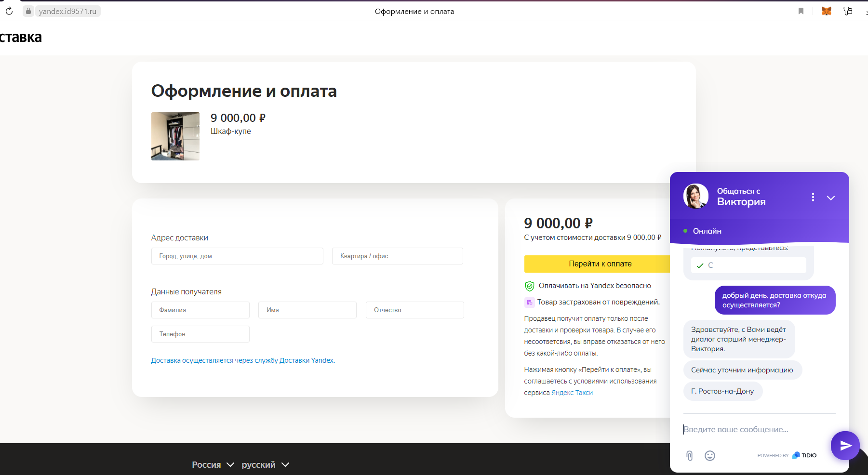The width and height of the screenshot is (868, 475).
Task: Focus the Квартира / офис field
Action: [398, 256]
